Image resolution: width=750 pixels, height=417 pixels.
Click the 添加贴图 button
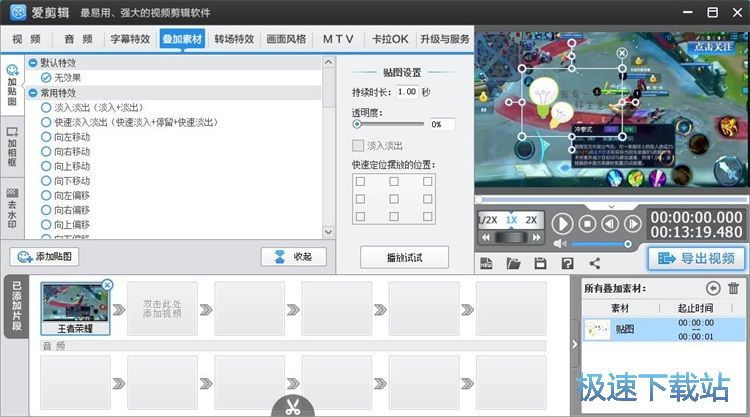pyautogui.click(x=44, y=257)
